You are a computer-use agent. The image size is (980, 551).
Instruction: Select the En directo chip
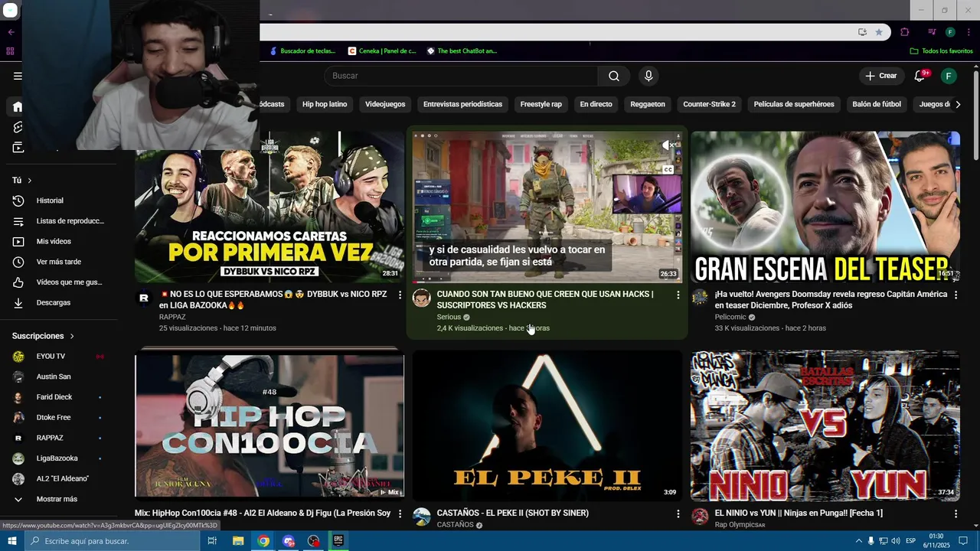click(x=596, y=104)
